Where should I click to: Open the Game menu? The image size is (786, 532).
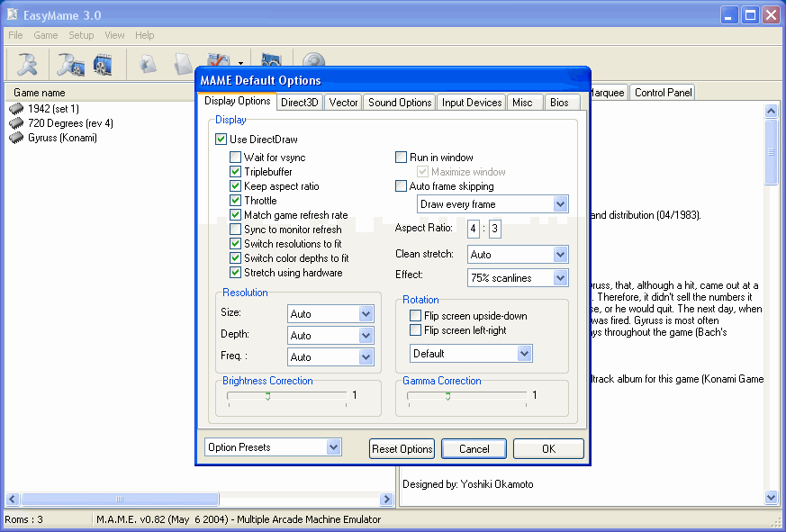[x=46, y=35]
